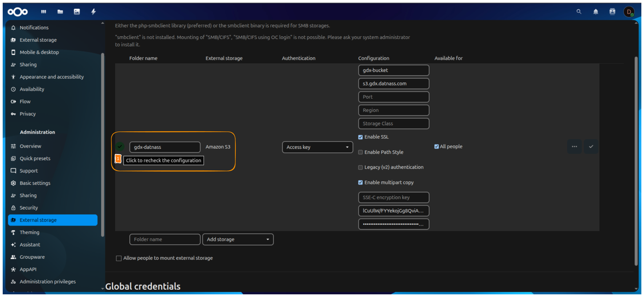Open the Access key authentication dropdown

tap(317, 147)
